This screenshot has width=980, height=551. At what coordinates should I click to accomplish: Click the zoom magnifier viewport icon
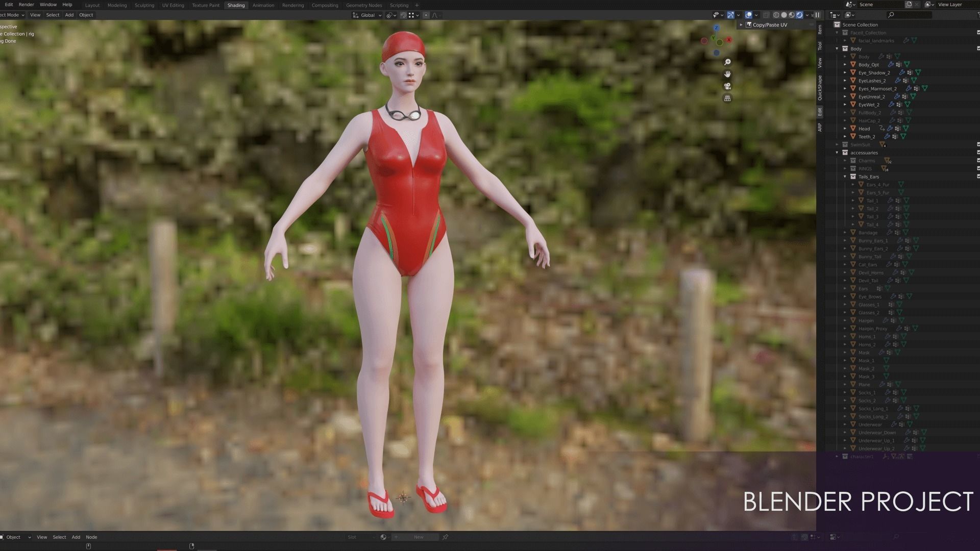pyautogui.click(x=727, y=62)
